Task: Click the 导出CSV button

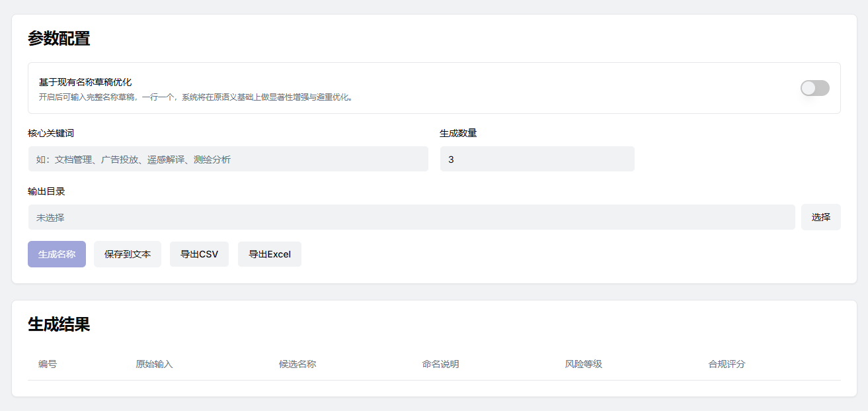Action: point(199,254)
